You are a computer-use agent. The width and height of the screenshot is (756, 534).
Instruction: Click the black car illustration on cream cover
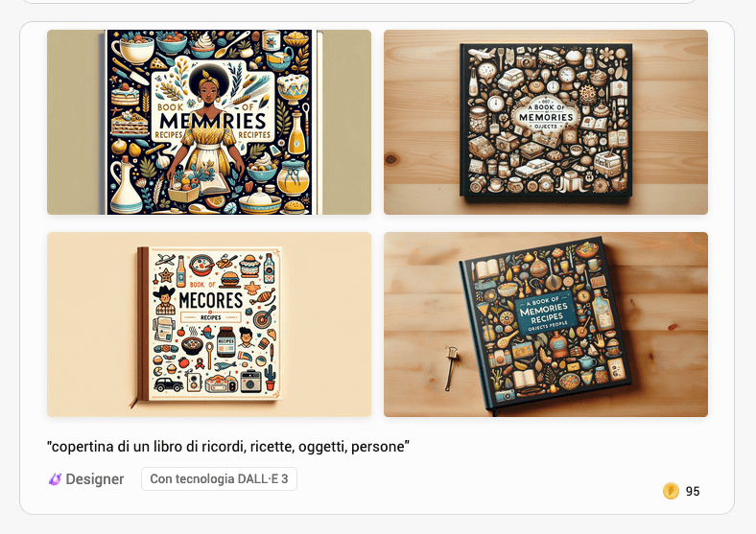coord(169,384)
